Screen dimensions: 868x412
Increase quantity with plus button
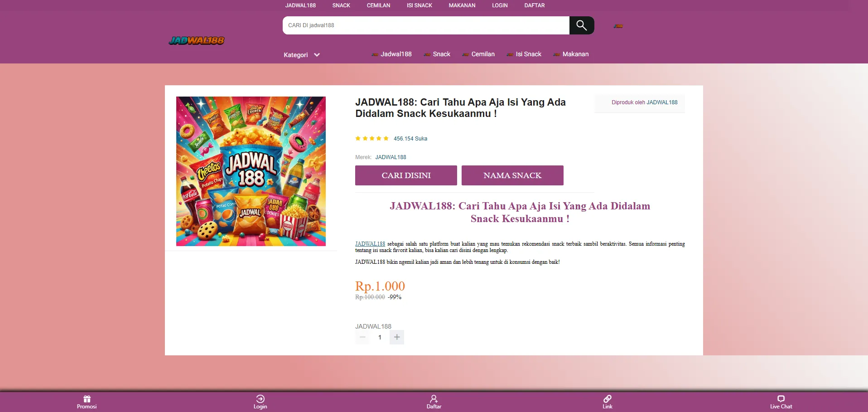pos(397,337)
